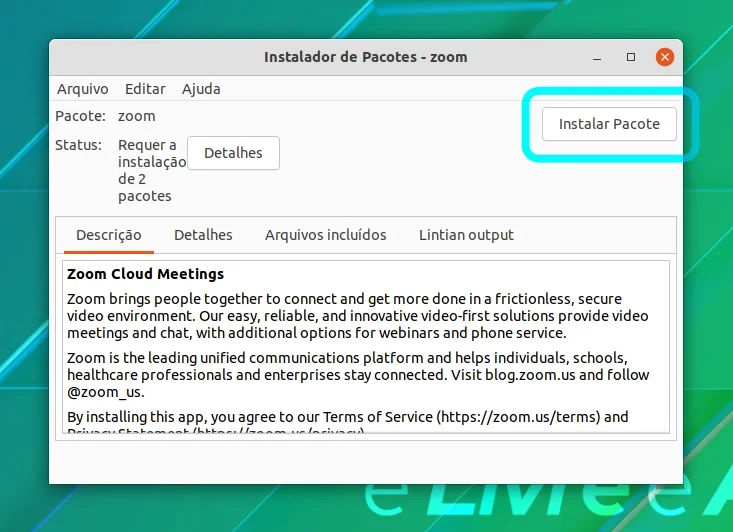The image size is (733, 532).
Task: Click the package name zoom
Action: [x=137, y=116]
